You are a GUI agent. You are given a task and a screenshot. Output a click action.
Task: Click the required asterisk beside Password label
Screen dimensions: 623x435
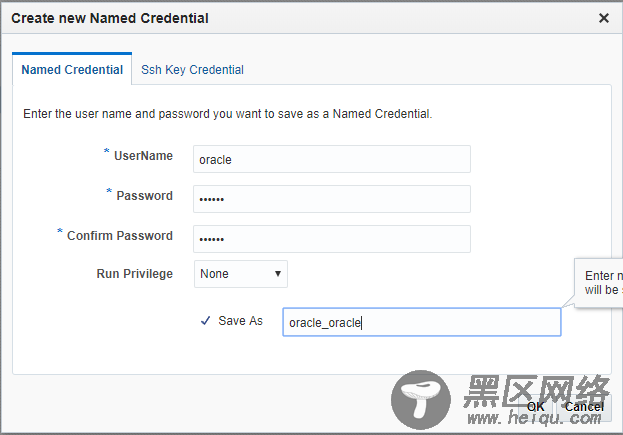(109, 191)
